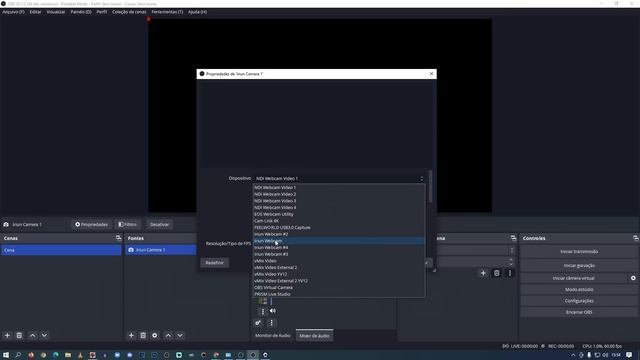Image resolution: width=640 pixels, height=360 pixels.
Task: Pop out the scene transitions dock panel
Action: (513, 238)
